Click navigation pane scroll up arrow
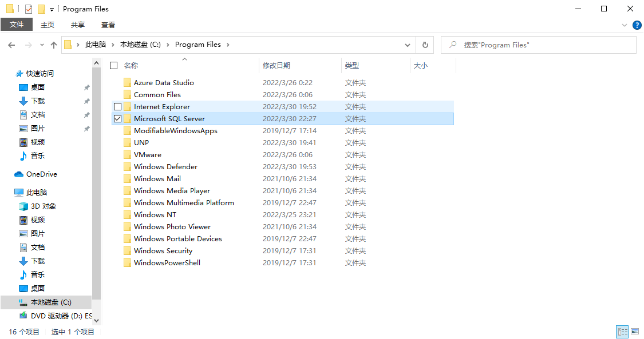The width and height of the screenshot is (644, 339). [97, 63]
